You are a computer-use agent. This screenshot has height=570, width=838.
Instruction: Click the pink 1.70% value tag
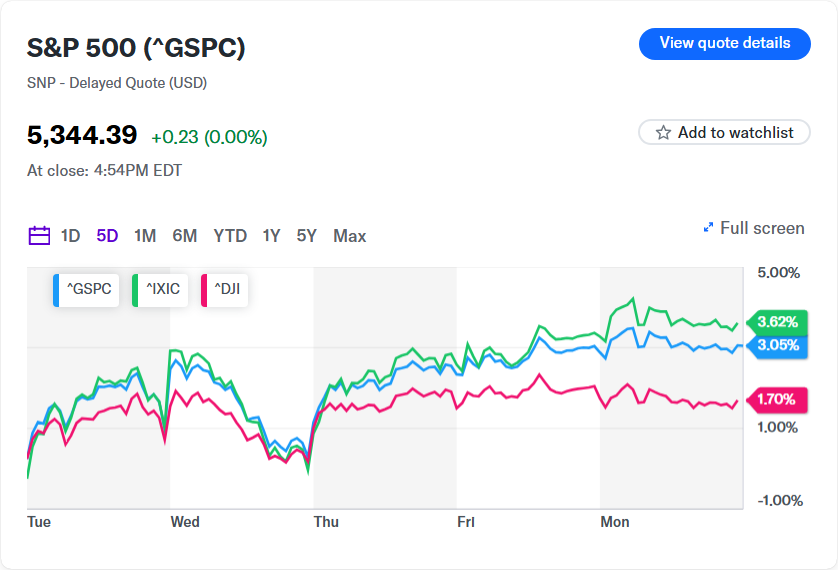click(777, 399)
